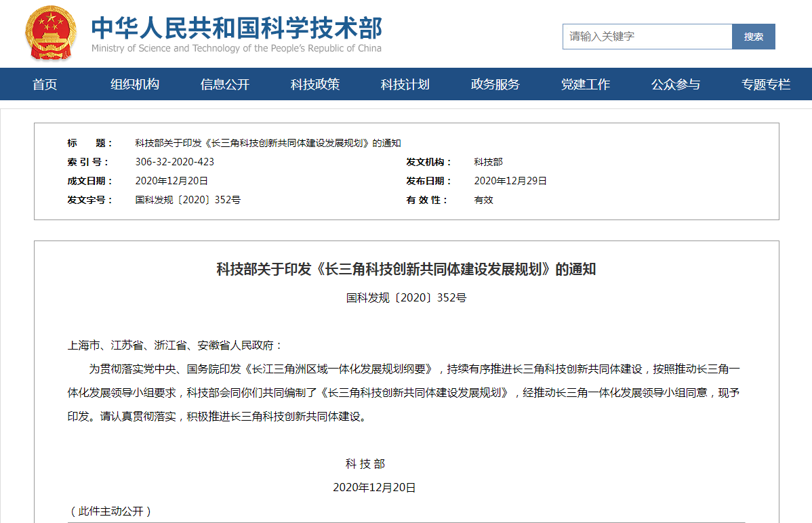Open 政务服务 from the navigation bar
The image size is (812, 523).
click(495, 85)
